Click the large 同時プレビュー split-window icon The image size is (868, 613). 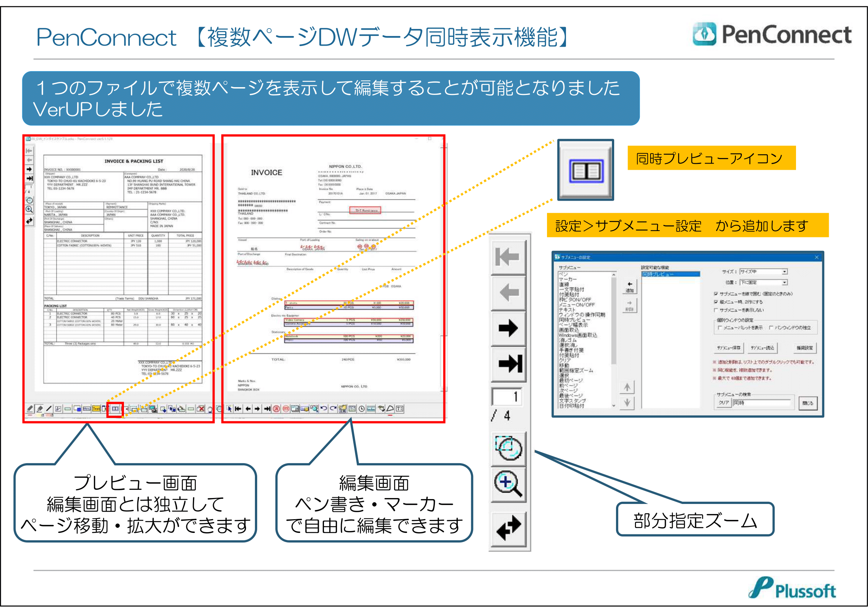coord(586,171)
